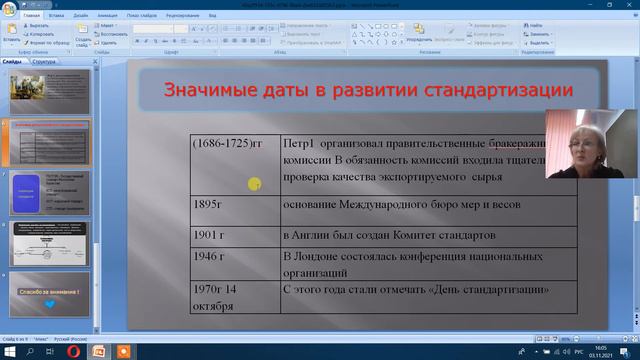Expand Выделить select dropdown

click(x=538, y=42)
